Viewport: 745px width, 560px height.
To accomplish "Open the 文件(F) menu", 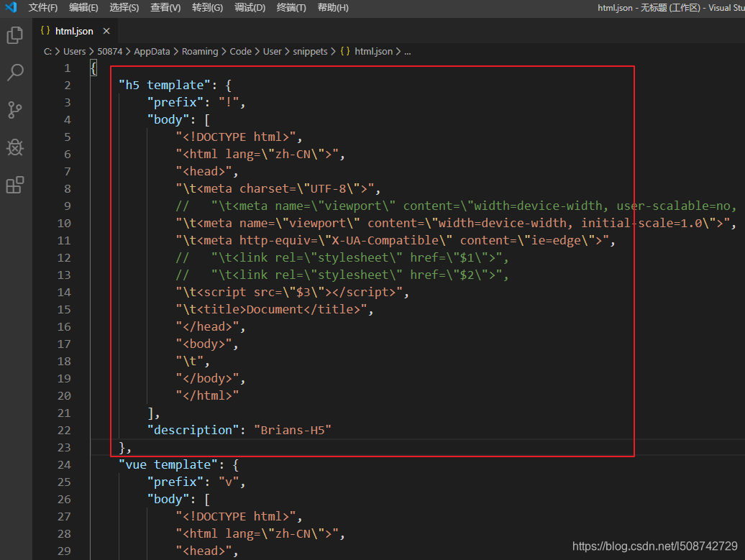I will [42, 8].
